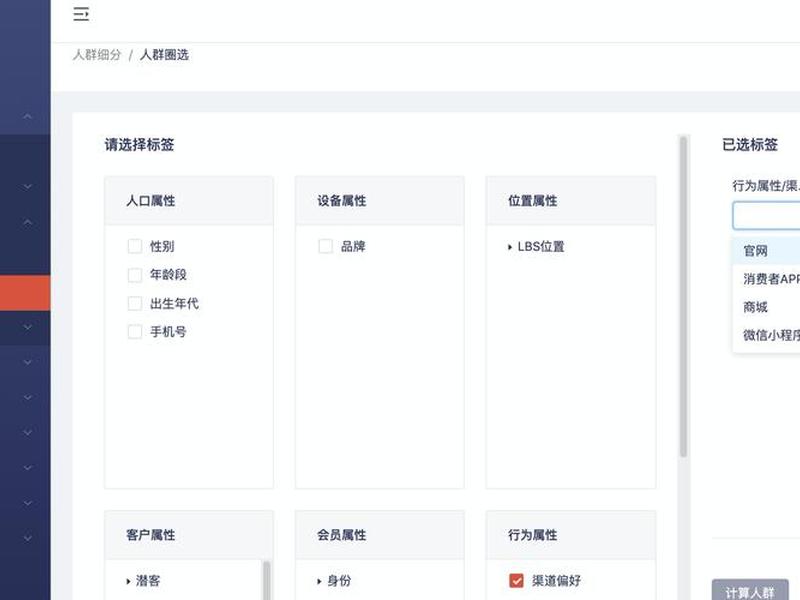Click the 会员属性 card header

point(380,535)
